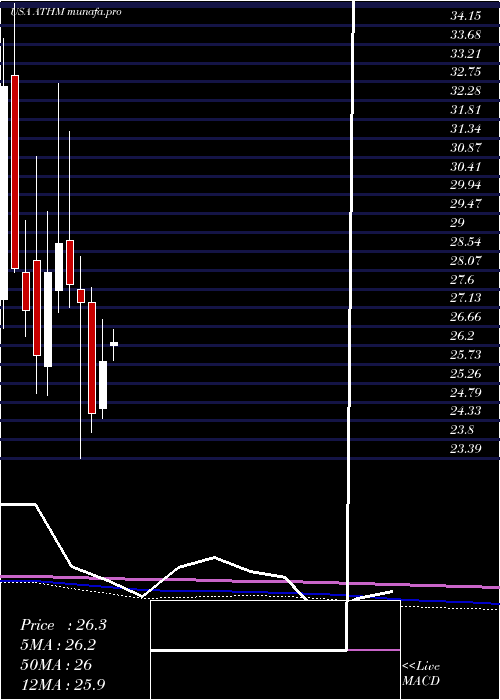Click the 25.26 price axis label
Viewport: 500px width, 700px height.
click(x=466, y=374)
